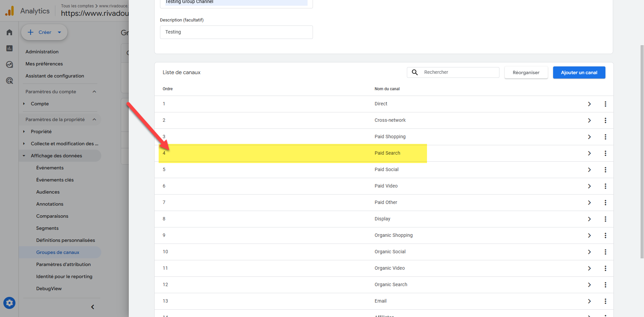Screen dimensions: 644x317
Task: Open the Advertising icon in left rail
Action: [9, 81]
